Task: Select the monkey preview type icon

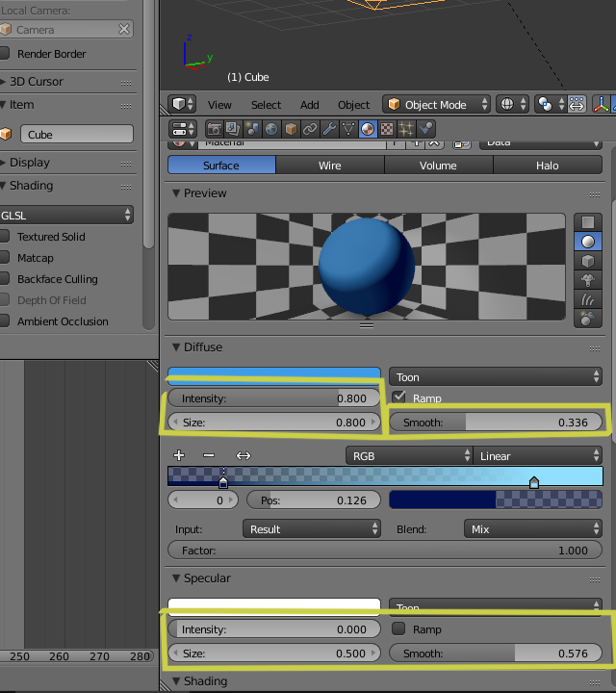Action: 587,280
